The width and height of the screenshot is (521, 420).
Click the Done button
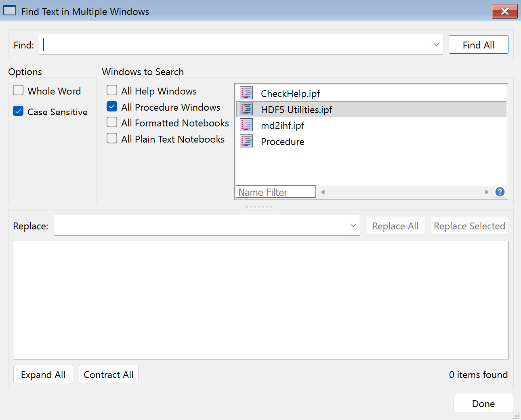coord(483,403)
